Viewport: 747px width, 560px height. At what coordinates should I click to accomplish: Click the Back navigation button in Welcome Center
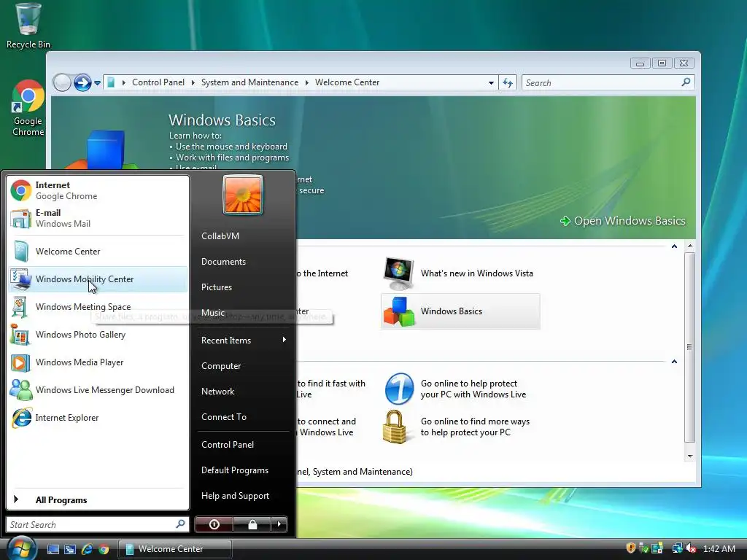(x=62, y=83)
